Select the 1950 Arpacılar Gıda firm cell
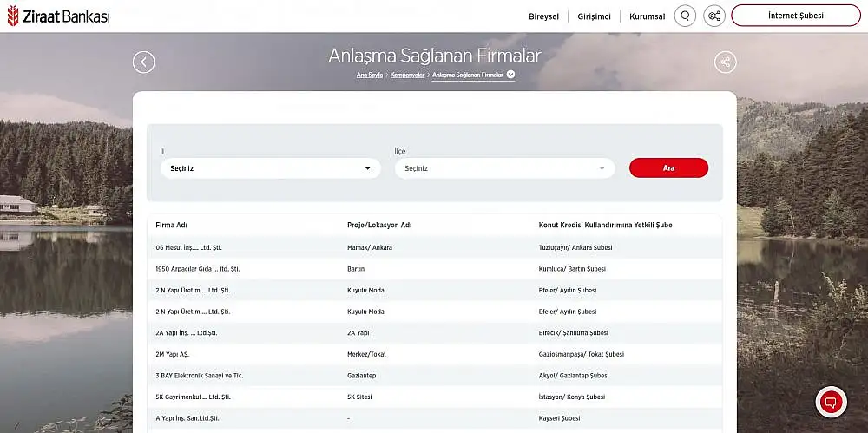Viewport: 868px width, 433px height. tap(198, 269)
